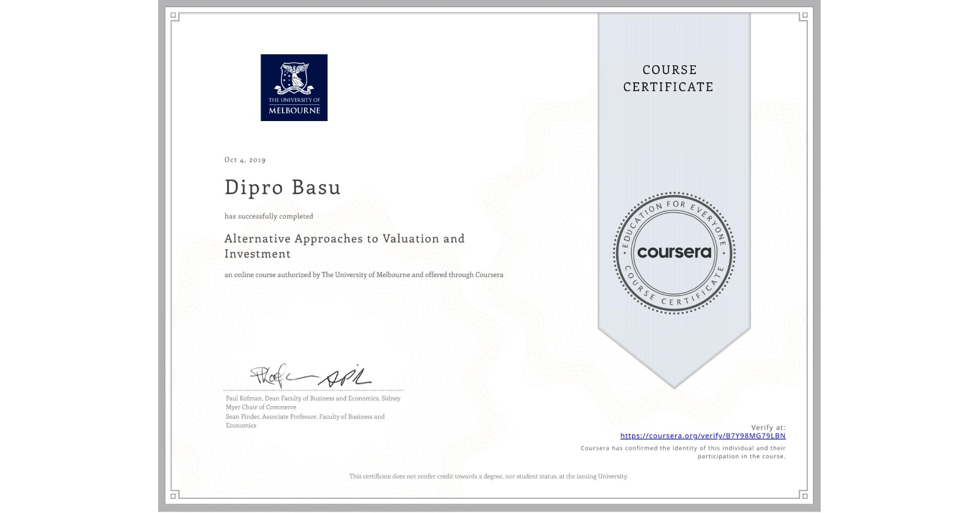This screenshot has width=980, height=513.
Task: Click 'has successfully completed' text
Action: coord(269,216)
